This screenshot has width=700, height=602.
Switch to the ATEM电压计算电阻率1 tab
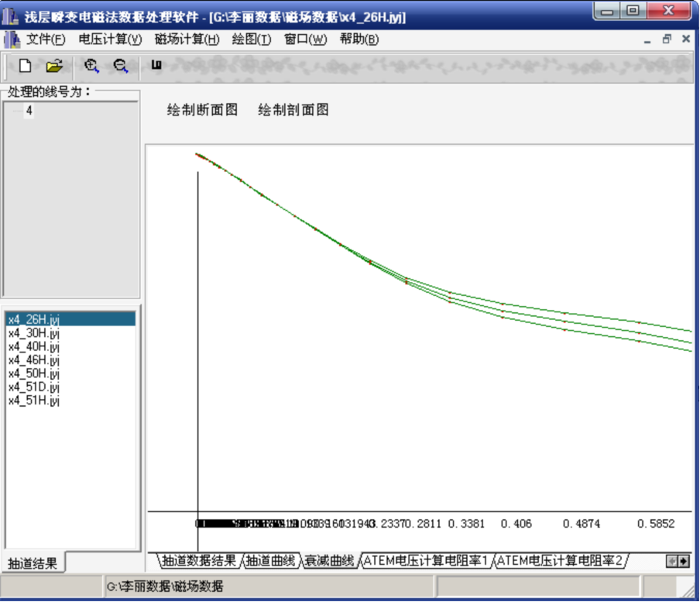click(x=425, y=560)
